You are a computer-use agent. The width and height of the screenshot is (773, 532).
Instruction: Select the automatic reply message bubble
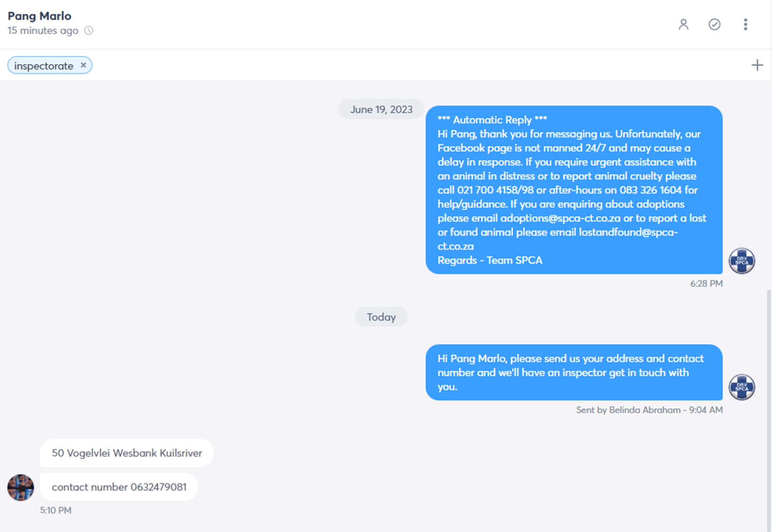pyautogui.click(x=574, y=190)
